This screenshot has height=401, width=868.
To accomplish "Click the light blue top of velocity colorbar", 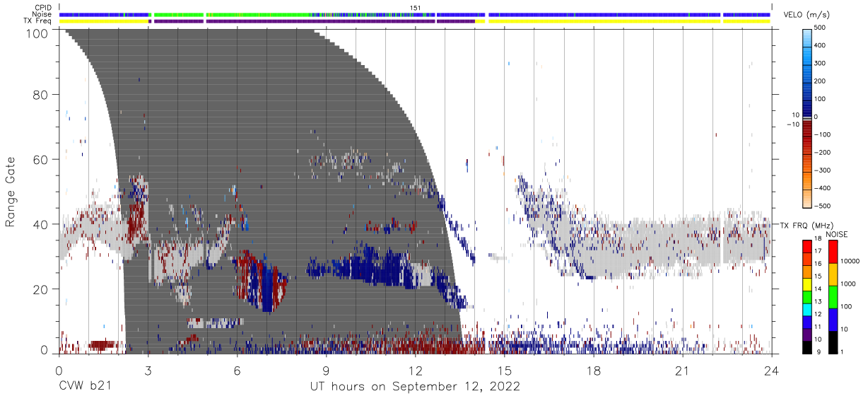I will (x=809, y=37).
